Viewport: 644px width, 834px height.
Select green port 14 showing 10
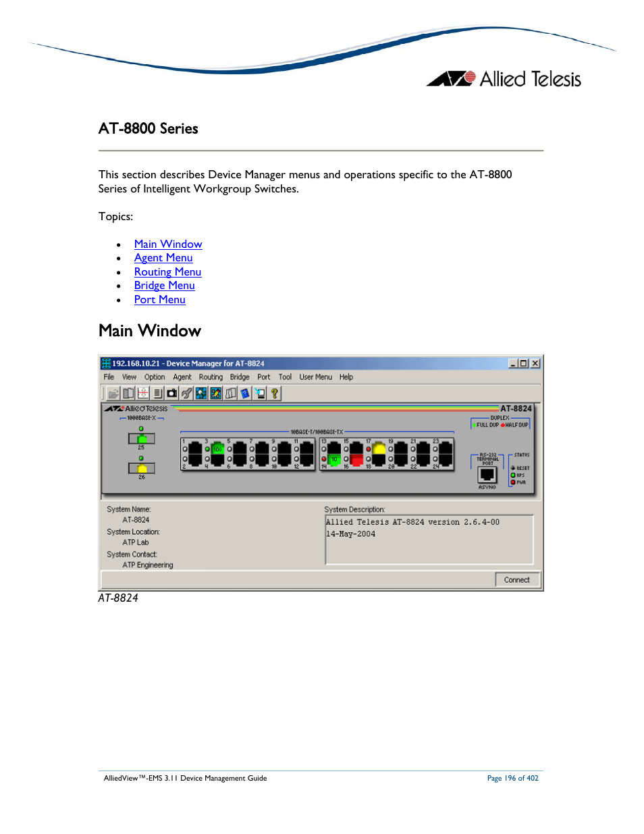(x=334, y=460)
